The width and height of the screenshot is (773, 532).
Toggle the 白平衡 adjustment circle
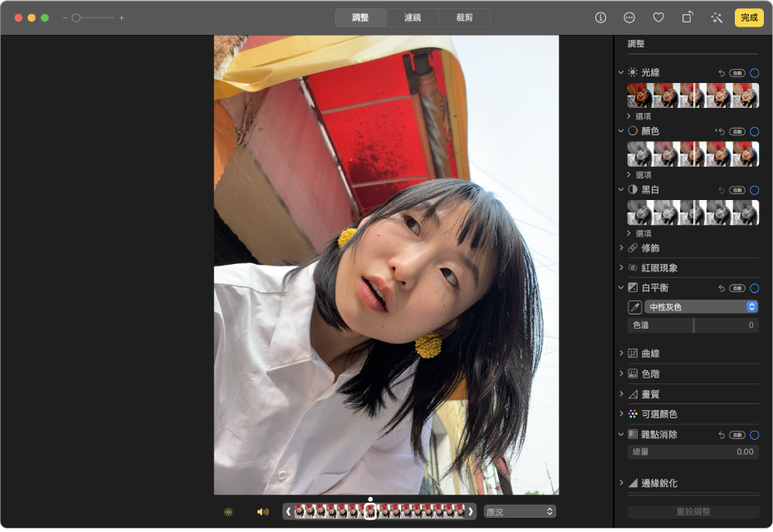coord(754,288)
